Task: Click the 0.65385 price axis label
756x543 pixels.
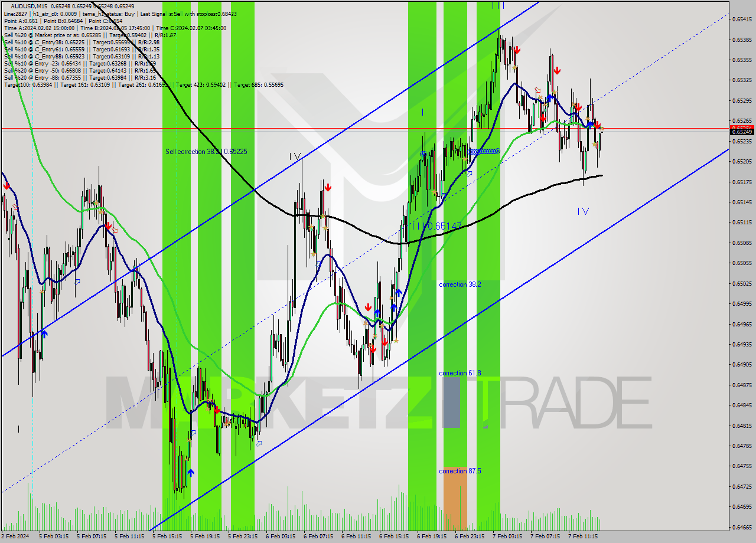Action: pyautogui.click(x=742, y=40)
